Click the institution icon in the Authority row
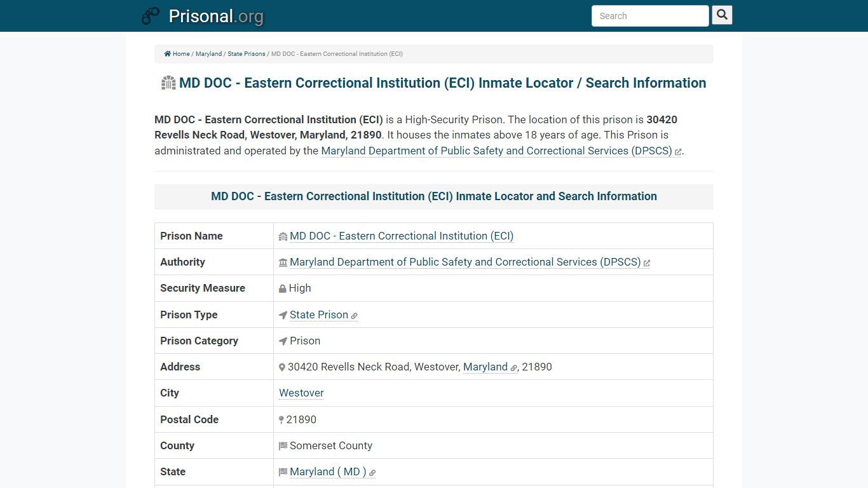This screenshot has height=488, width=868. point(283,262)
